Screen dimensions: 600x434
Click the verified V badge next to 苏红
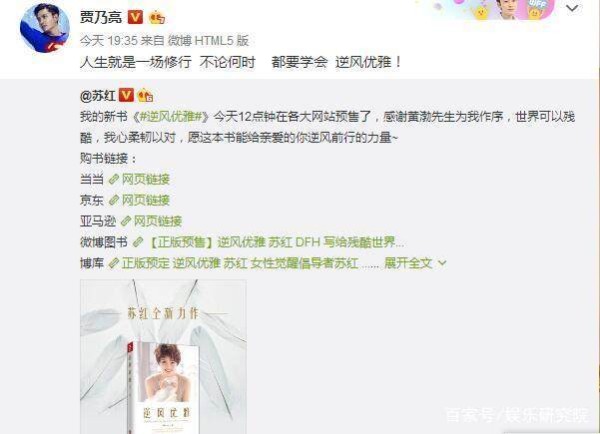tap(126, 95)
